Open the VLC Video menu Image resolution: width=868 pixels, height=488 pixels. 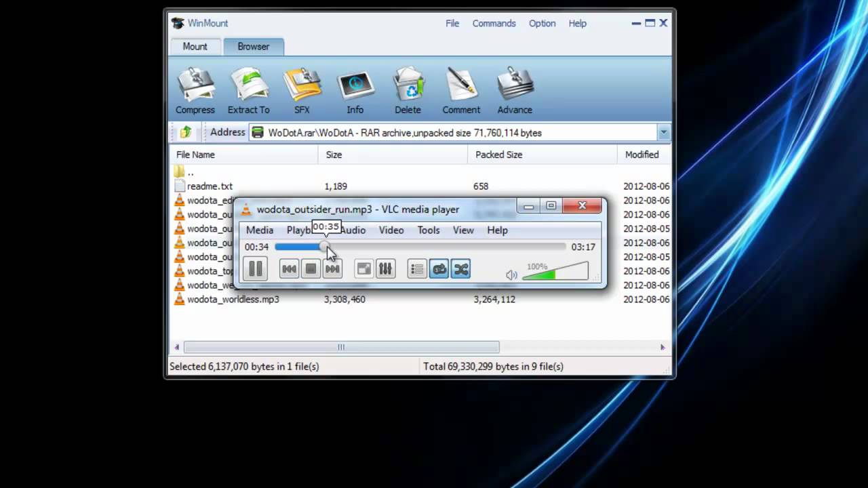tap(391, 230)
